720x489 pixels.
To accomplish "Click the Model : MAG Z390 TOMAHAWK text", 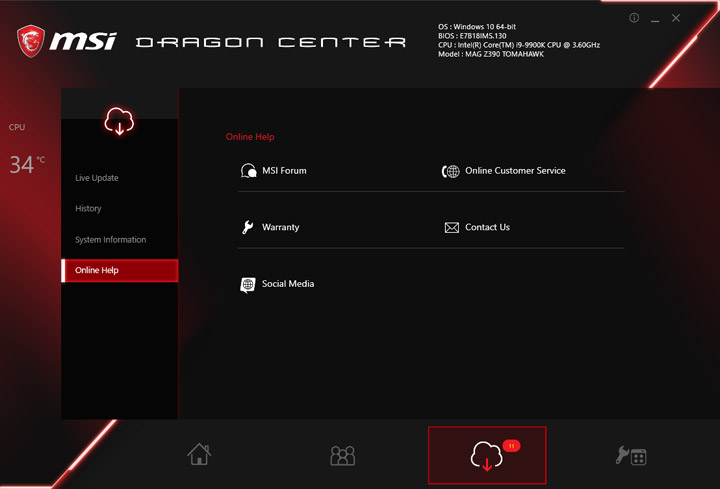I will [491, 54].
